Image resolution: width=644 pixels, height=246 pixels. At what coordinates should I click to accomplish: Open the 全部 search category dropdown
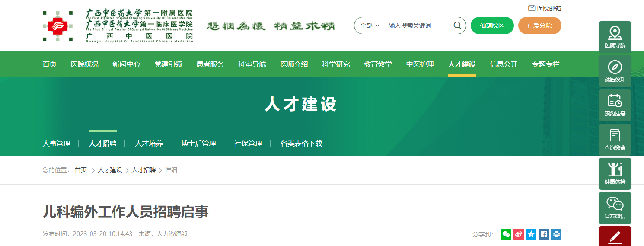[370, 26]
